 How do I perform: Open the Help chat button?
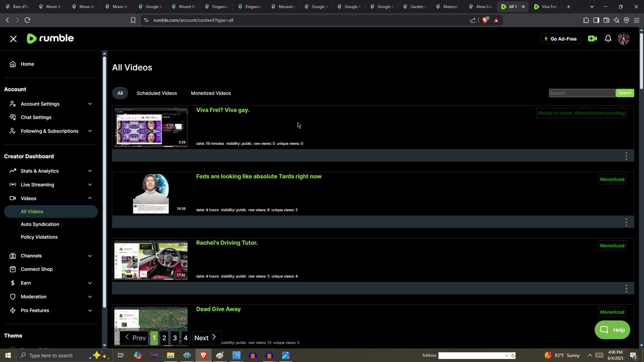(612, 330)
